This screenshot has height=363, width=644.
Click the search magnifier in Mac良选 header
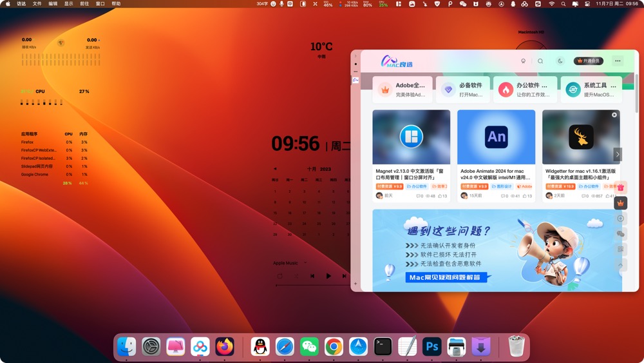tap(540, 61)
